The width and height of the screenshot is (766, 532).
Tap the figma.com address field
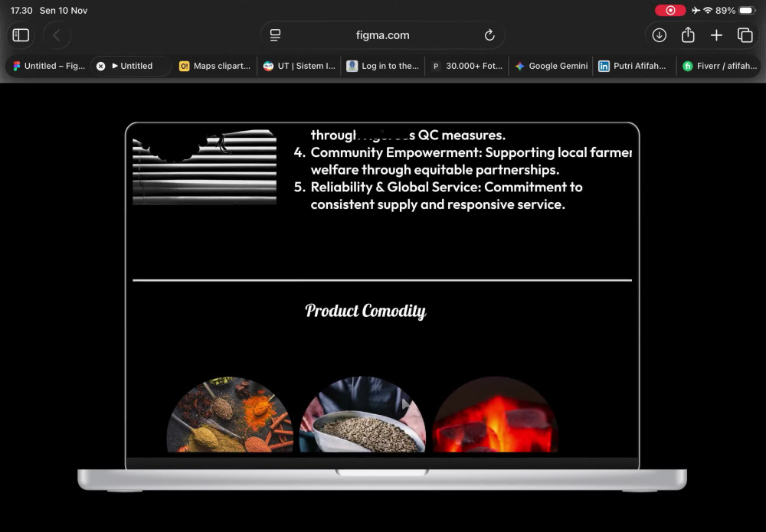tap(382, 35)
